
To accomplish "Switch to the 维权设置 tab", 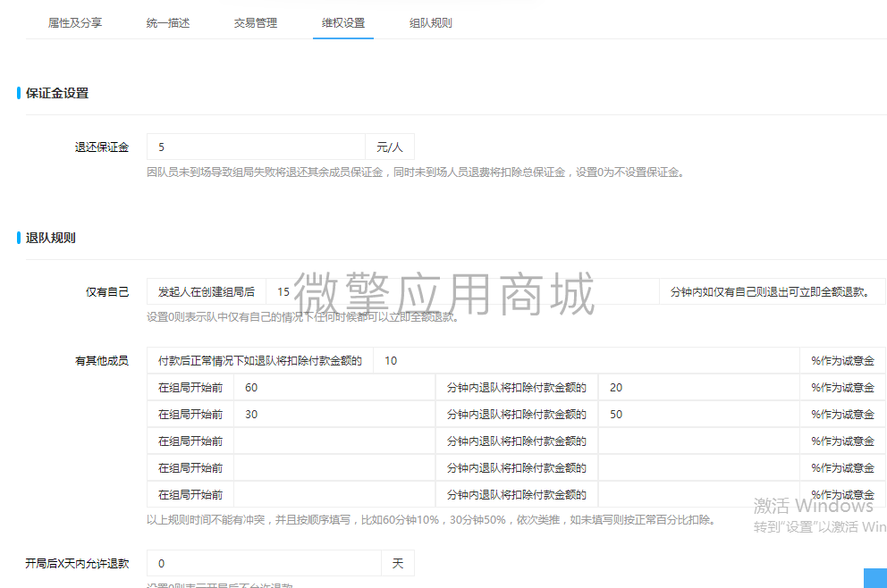I will point(342,22).
